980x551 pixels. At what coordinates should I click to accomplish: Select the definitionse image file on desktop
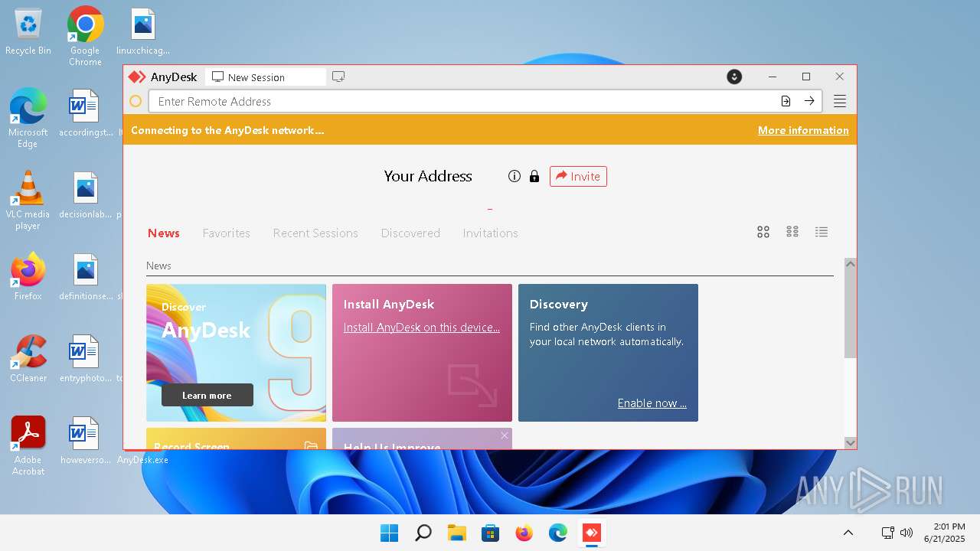click(x=85, y=276)
